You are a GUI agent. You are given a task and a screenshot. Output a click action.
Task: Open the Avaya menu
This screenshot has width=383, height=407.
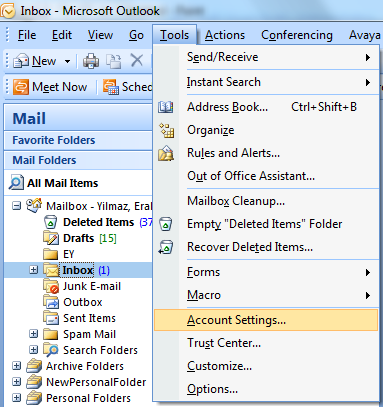364,35
